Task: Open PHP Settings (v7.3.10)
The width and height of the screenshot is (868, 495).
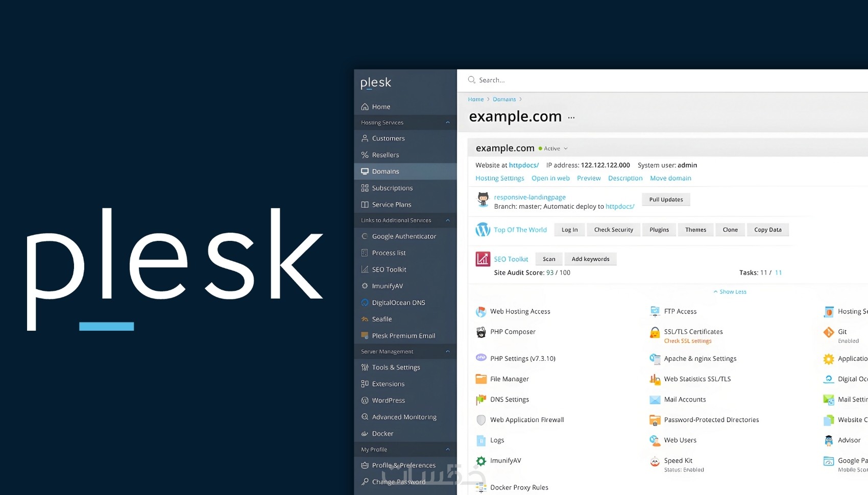Action: click(x=523, y=359)
